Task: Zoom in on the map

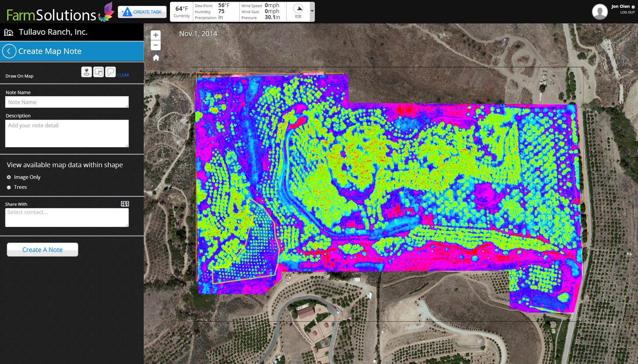Action: (156, 35)
